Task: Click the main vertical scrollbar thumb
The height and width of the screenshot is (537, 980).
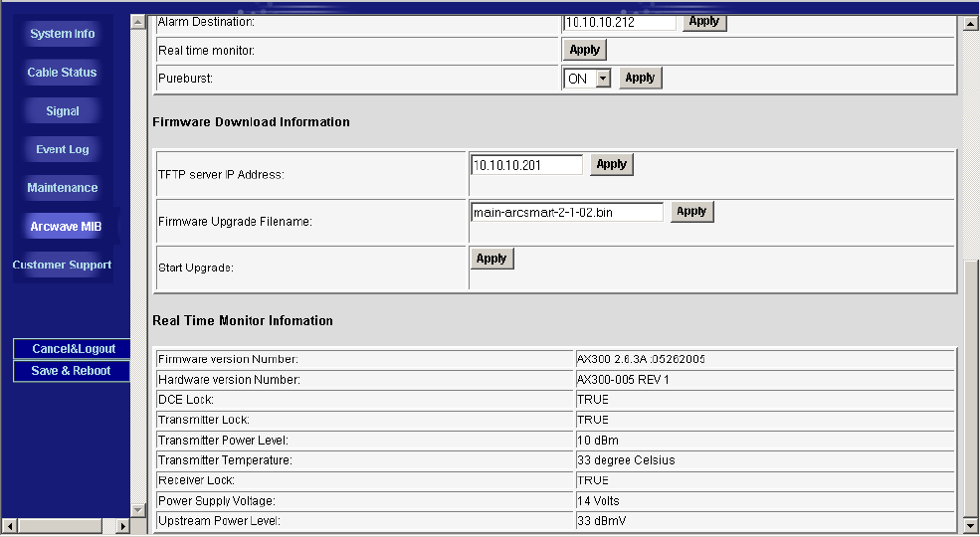Action: tap(970, 389)
